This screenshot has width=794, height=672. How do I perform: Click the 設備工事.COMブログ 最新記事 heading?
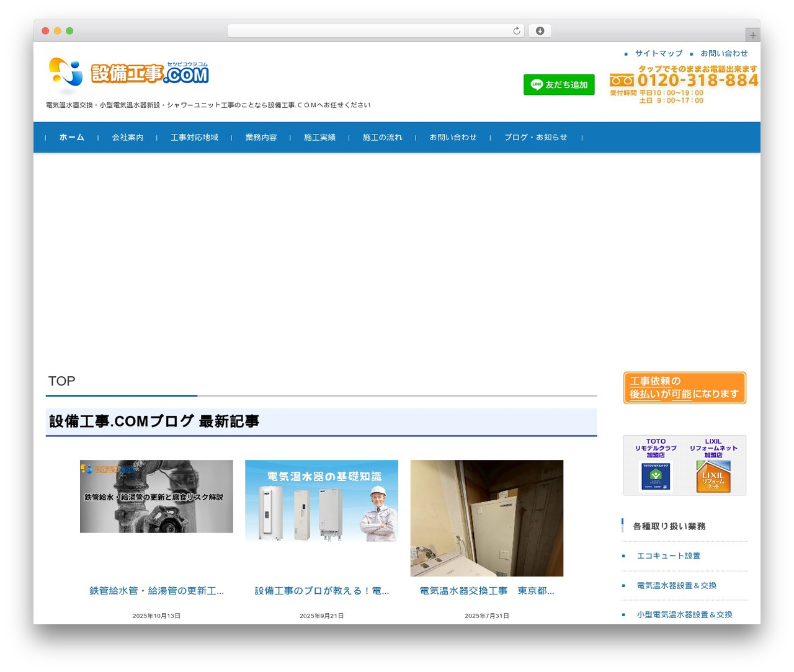154,422
